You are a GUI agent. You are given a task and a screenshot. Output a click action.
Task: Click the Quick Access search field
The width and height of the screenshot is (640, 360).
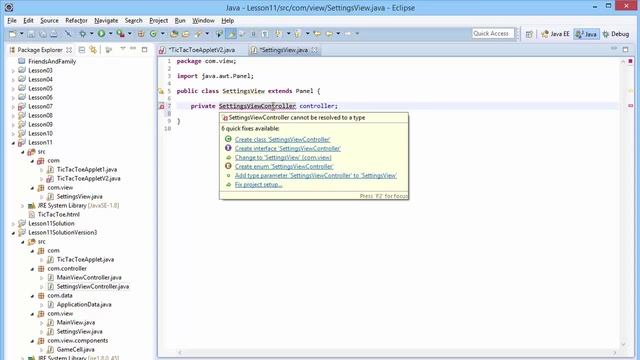coord(493,33)
